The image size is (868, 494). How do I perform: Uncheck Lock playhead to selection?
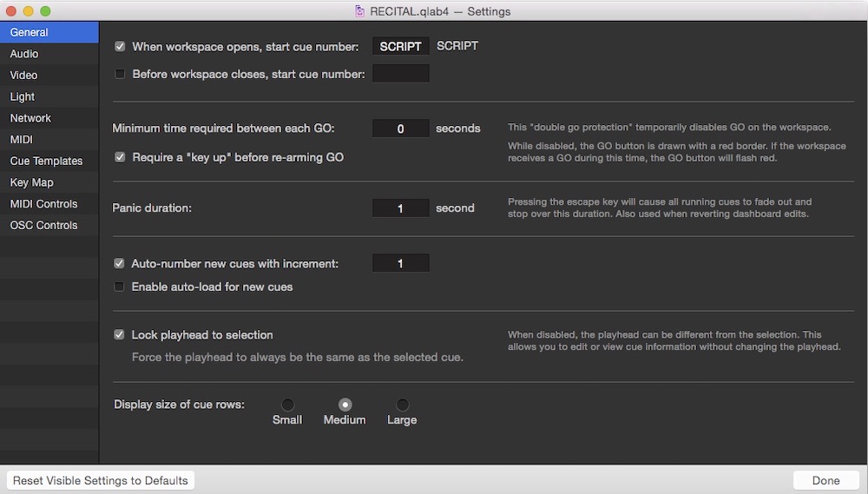pos(120,334)
